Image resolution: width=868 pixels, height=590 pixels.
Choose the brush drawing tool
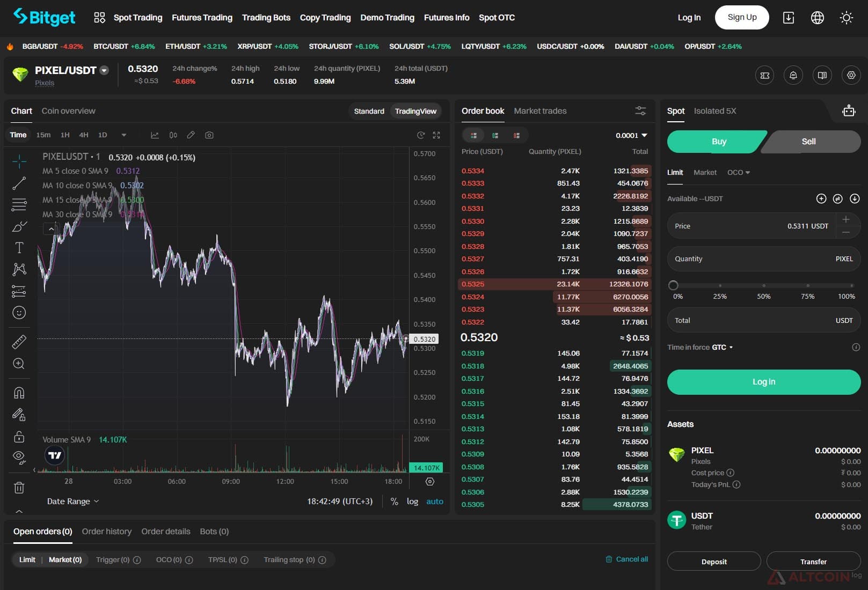point(19,226)
